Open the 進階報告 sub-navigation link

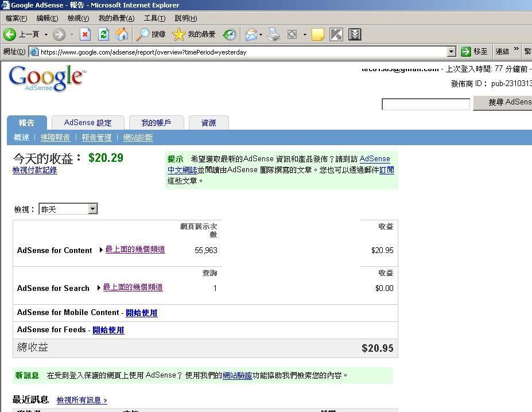(x=55, y=138)
